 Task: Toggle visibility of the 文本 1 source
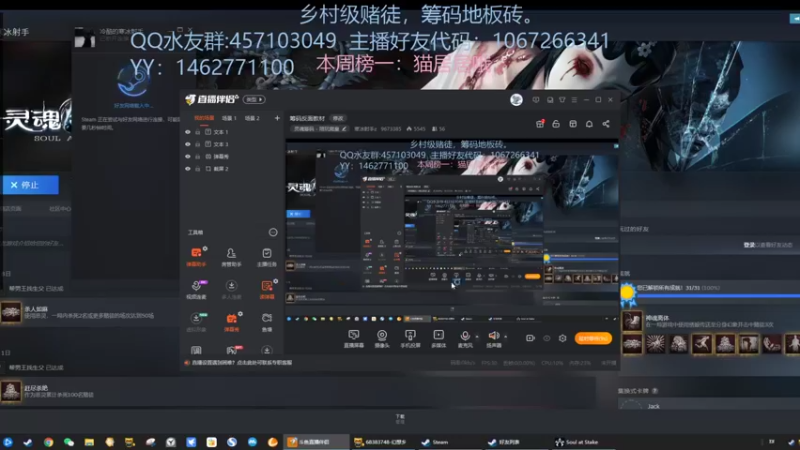pos(188,132)
